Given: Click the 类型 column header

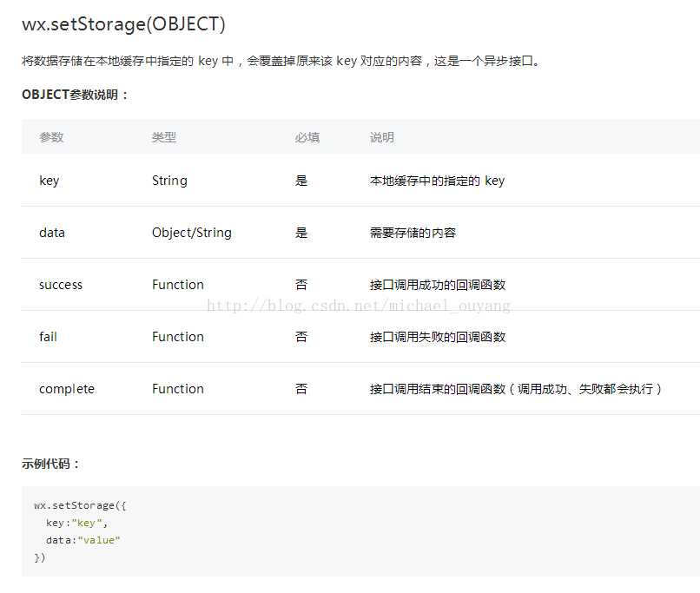Looking at the screenshot, I should coord(164,137).
